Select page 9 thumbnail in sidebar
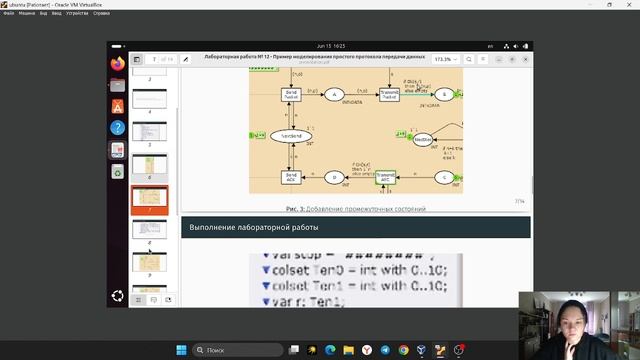This screenshot has width=640, height=360. tap(149, 262)
